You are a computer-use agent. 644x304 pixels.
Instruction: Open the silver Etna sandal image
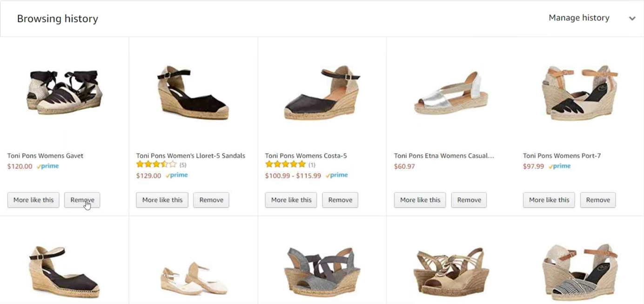[x=450, y=93]
